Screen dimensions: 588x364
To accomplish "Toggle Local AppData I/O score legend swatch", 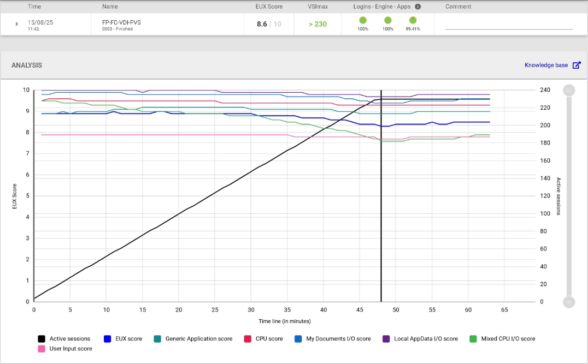I will 386,338.
